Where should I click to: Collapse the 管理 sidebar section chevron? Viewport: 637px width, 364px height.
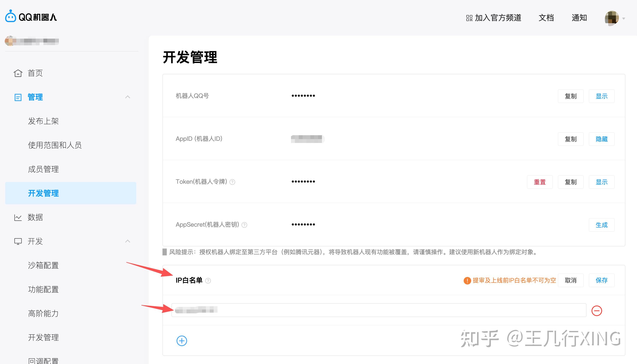coord(128,97)
